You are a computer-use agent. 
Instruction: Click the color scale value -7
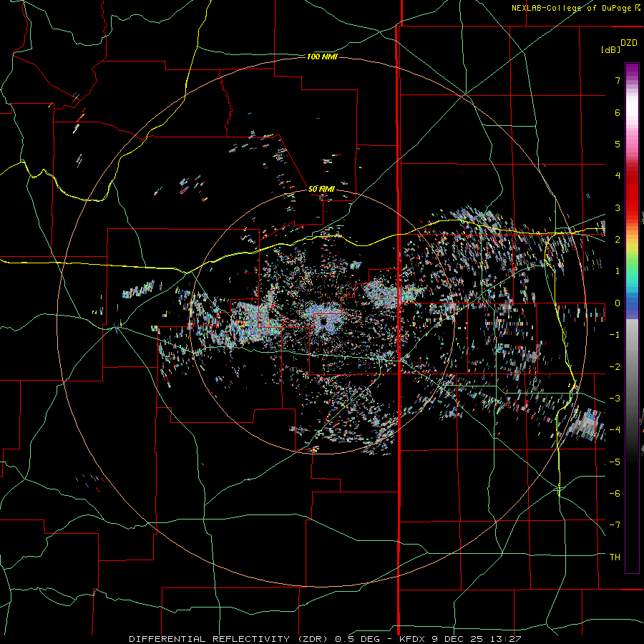point(615,525)
